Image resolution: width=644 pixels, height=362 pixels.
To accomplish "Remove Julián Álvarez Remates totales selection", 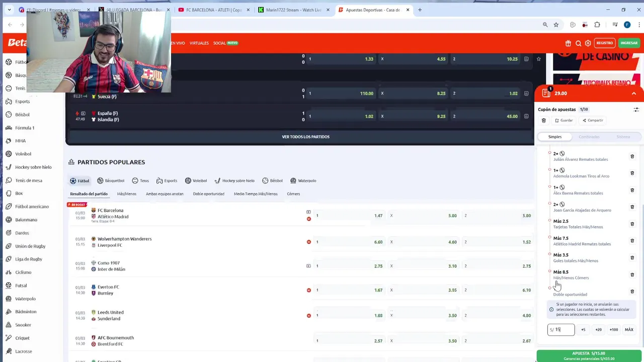I will (x=632, y=156).
